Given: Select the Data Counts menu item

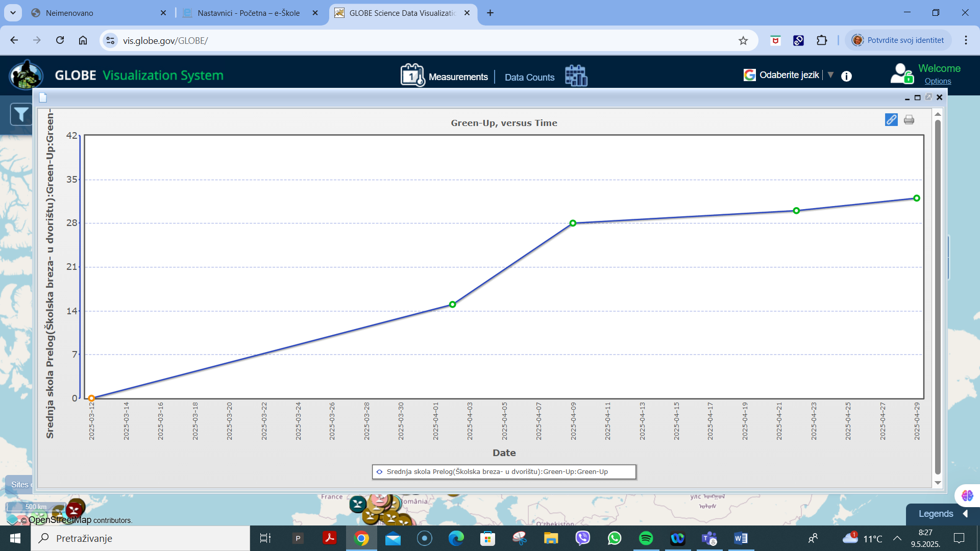Looking at the screenshot, I should [x=529, y=77].
